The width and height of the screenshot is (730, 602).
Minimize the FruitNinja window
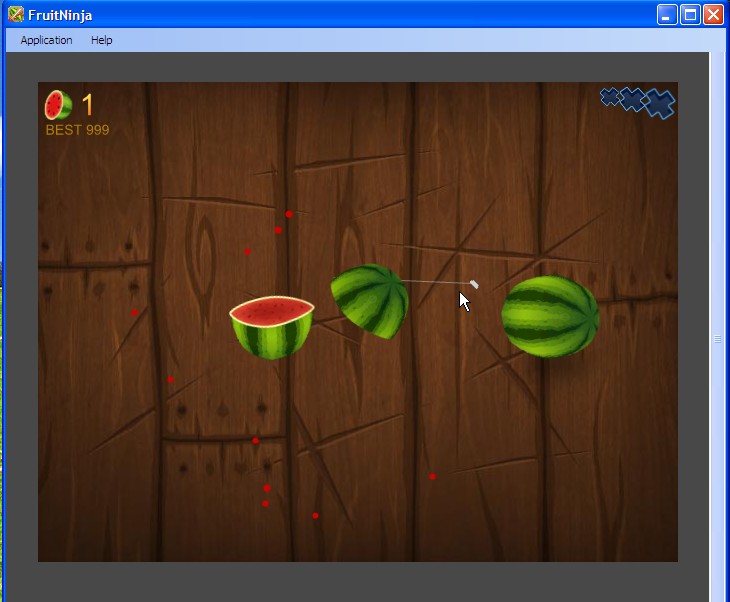[x=667, y=15]
